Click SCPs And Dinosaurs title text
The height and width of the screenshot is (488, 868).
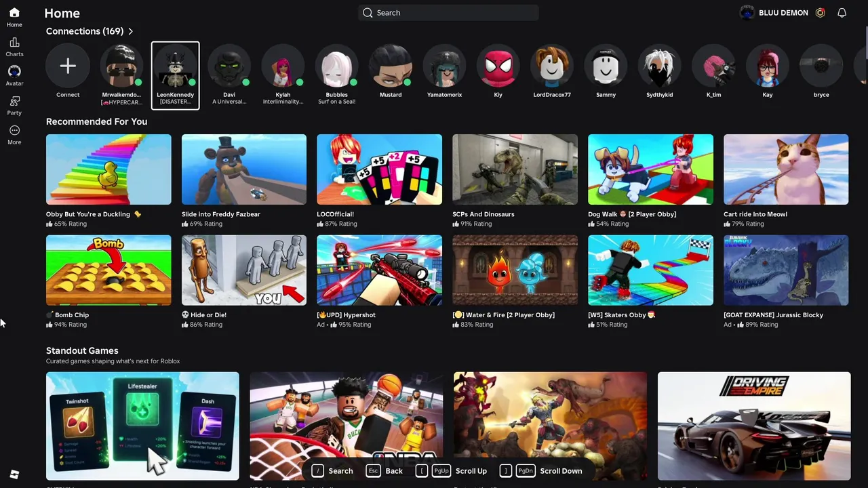click(484, 214)
